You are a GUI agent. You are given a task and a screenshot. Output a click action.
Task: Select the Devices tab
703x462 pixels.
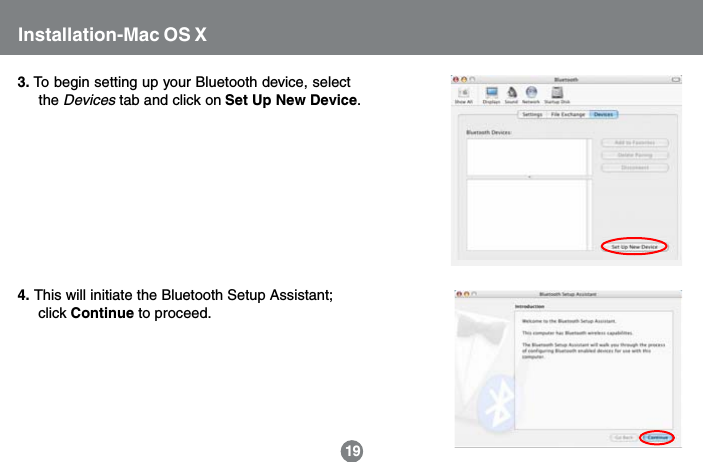click(603, 114)
